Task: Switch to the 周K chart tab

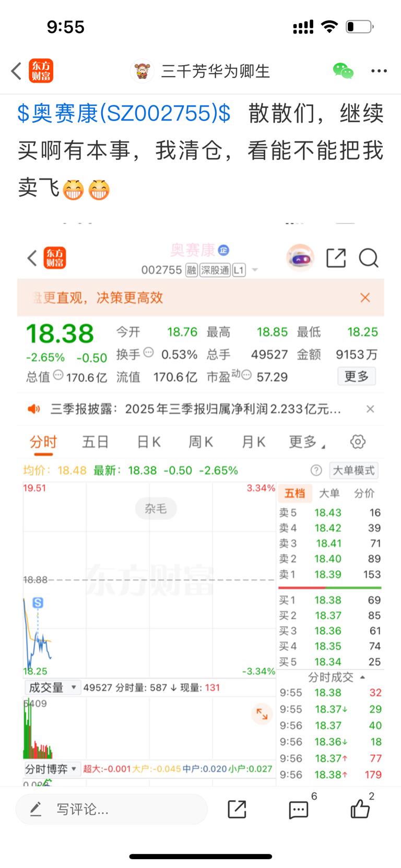Action: 201,442
